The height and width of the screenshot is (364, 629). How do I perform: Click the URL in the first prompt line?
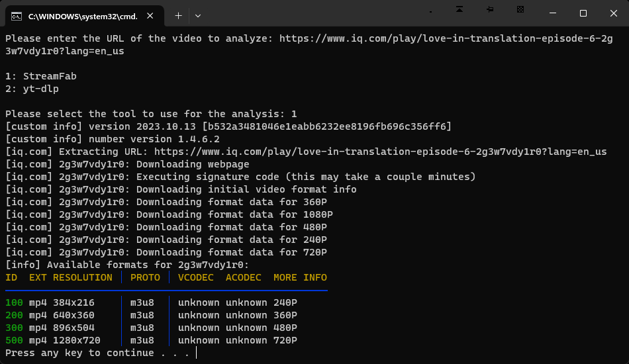446,38
